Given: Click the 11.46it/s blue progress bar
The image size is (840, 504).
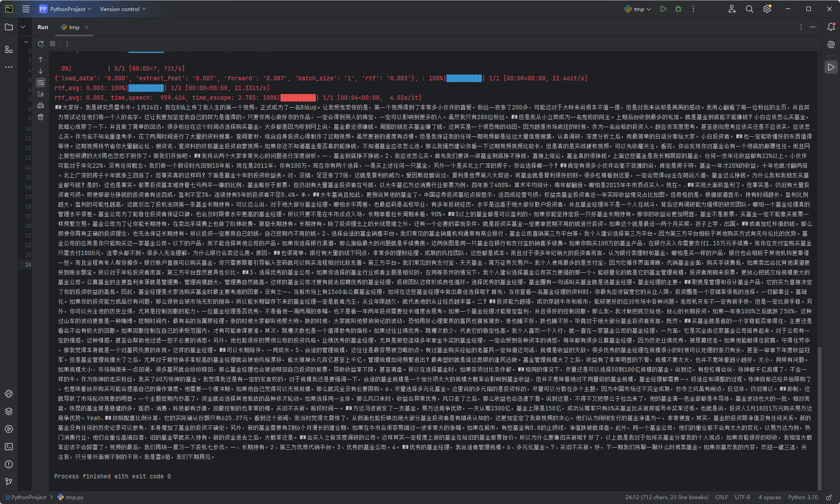Looking at the screenshot, I should (464, 78).
